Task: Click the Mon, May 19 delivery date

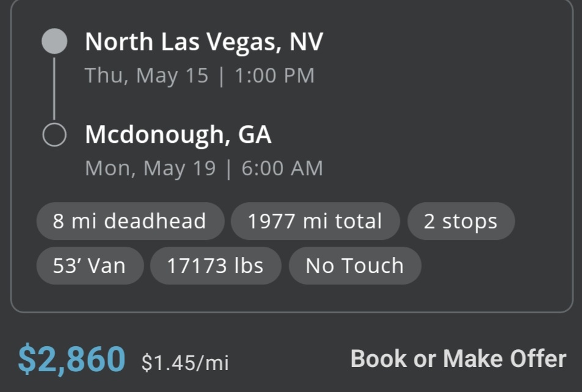Action: [x=150, y=169]
